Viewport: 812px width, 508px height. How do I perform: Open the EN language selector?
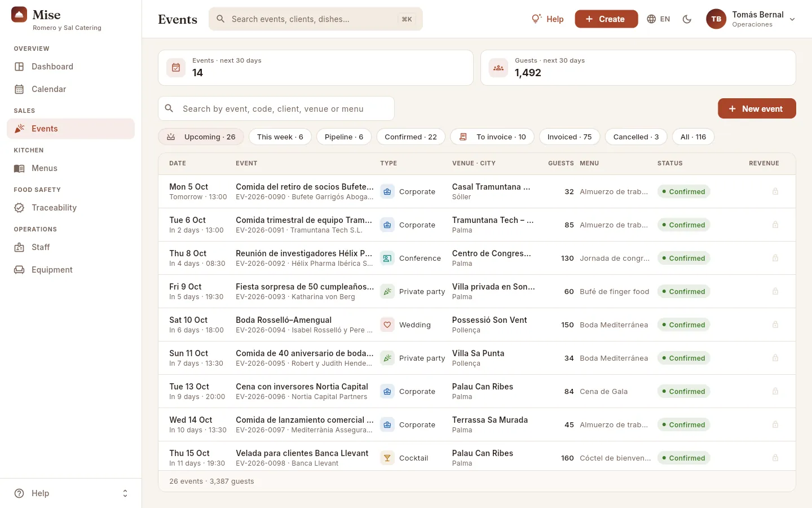pos(659,19)
